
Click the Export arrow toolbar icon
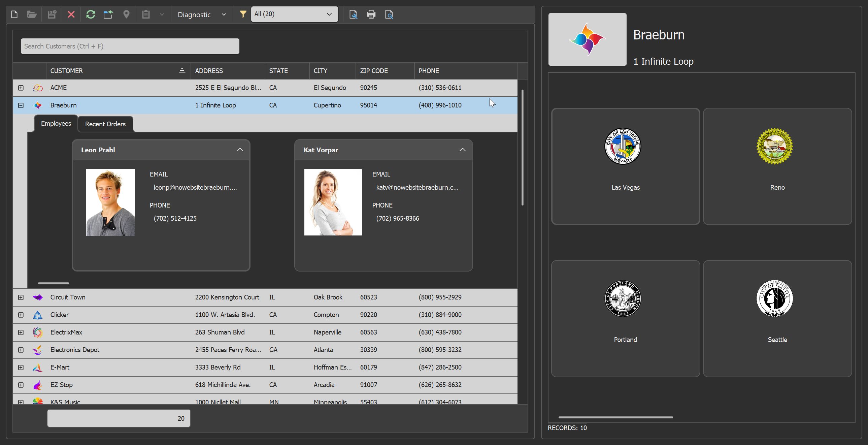[108, 14]
